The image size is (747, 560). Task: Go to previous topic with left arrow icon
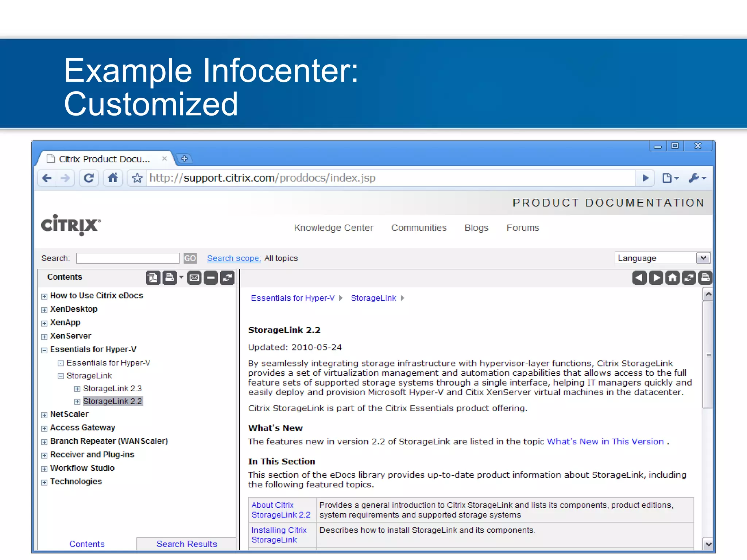pos(639,278)
